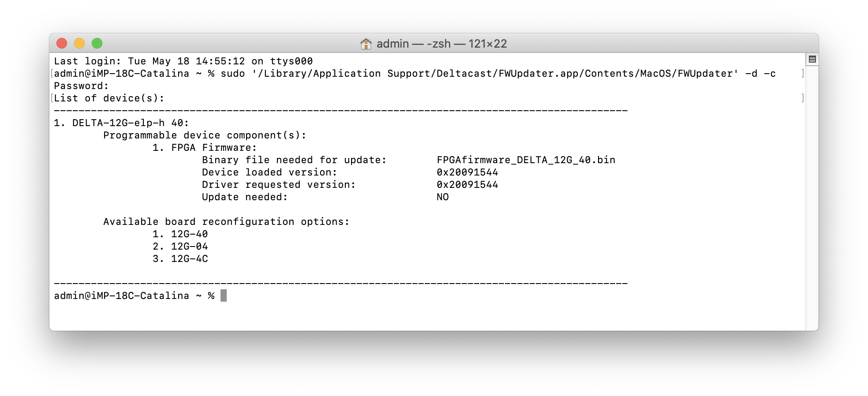Click the home folder icon in title bar

point(366,44)
